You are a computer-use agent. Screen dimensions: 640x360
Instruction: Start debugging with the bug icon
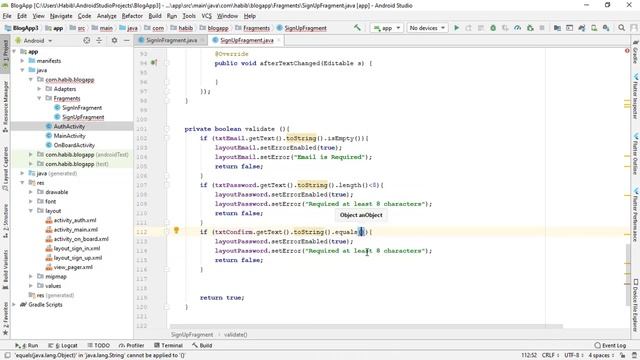(493, 28)
